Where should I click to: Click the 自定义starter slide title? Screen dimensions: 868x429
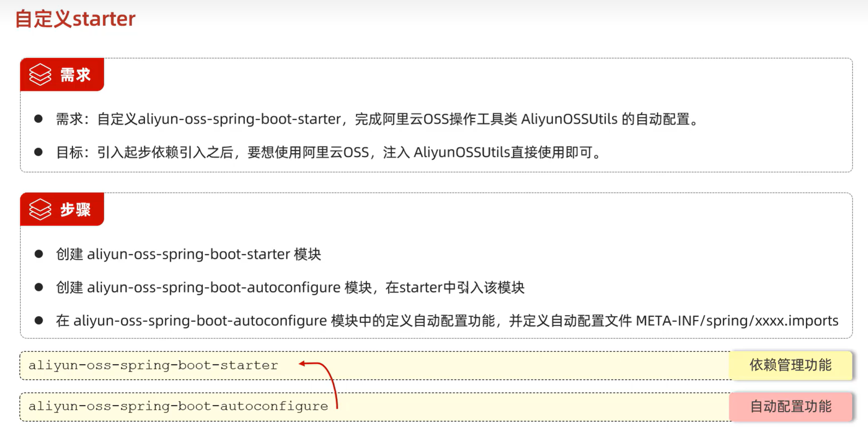pos(75,19)
